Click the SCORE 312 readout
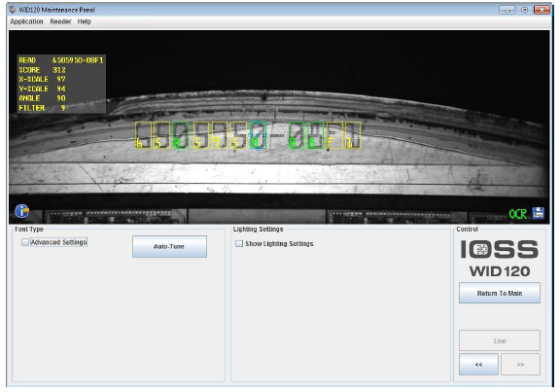Image resolution: width=560 pixels, height=392 pixels. click(42, 70)
